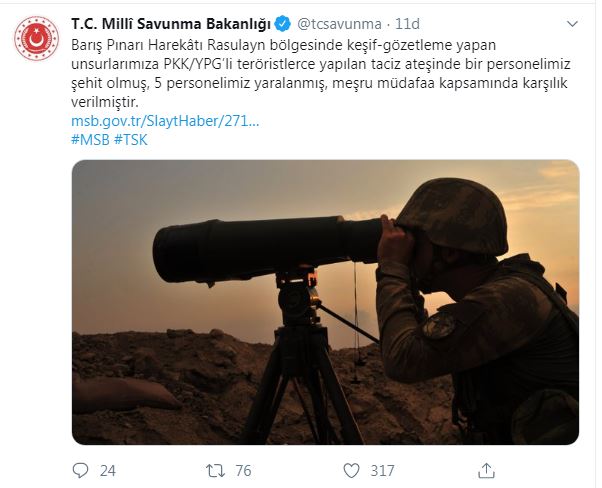602x488 pixels.
Task: View the soldier with binoculars photo
Action: pos(325,302)
